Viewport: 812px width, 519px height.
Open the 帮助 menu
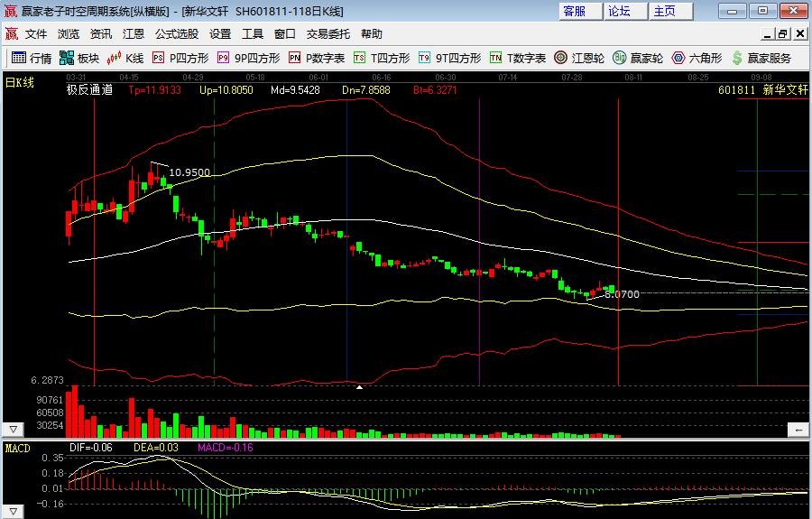pyautogui.click(x=372, y=34)
